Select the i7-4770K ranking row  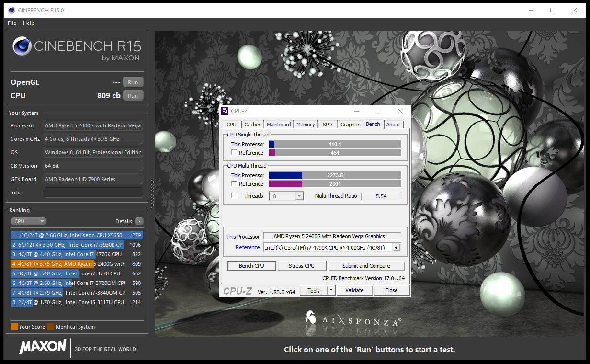(77, 254)
